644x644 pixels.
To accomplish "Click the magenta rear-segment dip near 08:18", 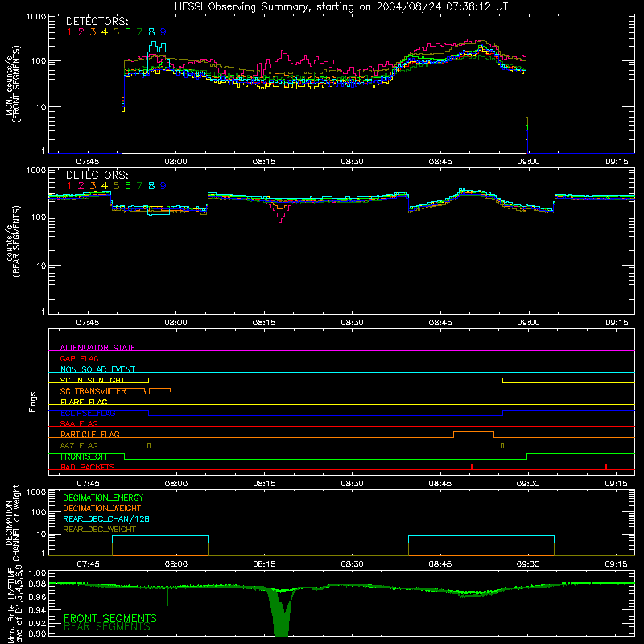I will (x=280, y=213).
